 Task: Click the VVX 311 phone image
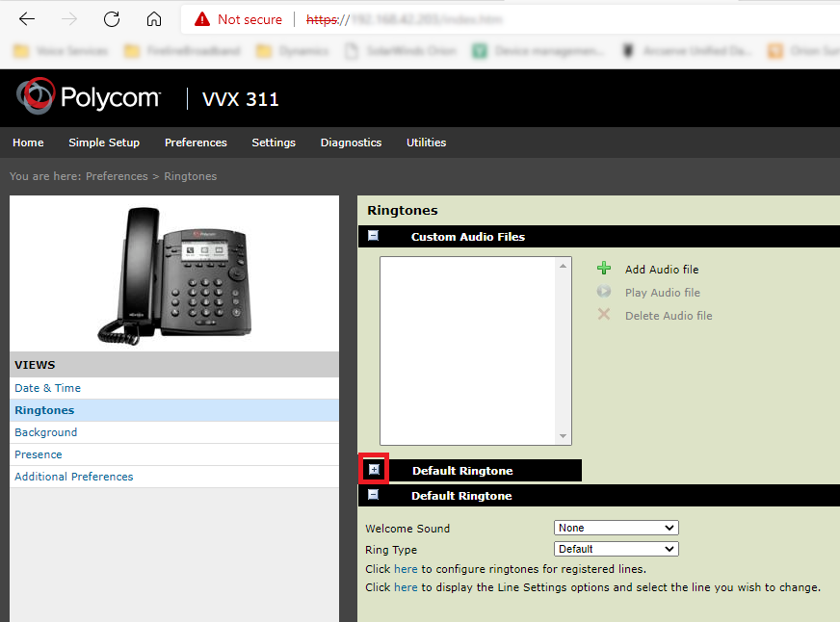174,275
